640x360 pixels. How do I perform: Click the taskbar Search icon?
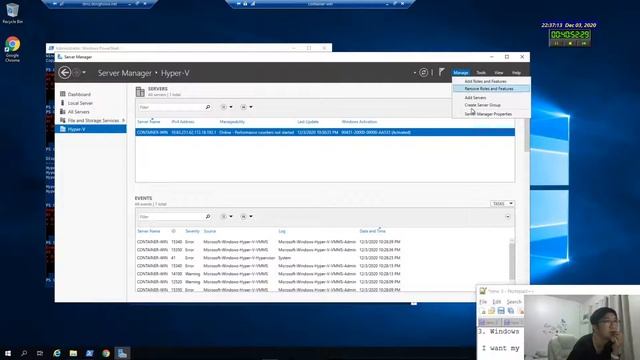[24, 353]
